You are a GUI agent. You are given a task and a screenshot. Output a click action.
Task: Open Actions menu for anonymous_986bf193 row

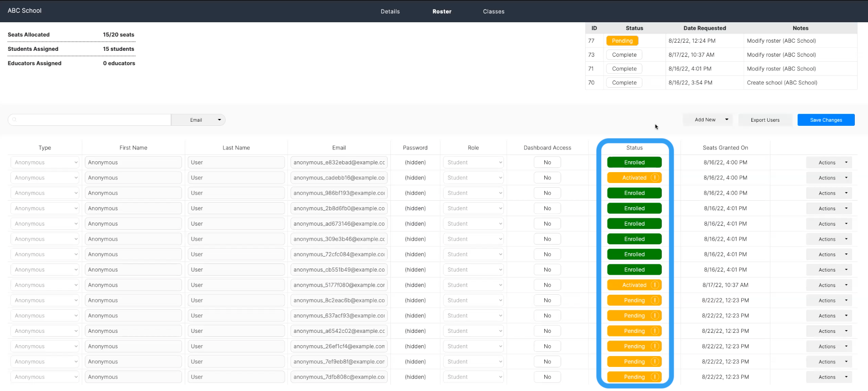tap(829, 193)
